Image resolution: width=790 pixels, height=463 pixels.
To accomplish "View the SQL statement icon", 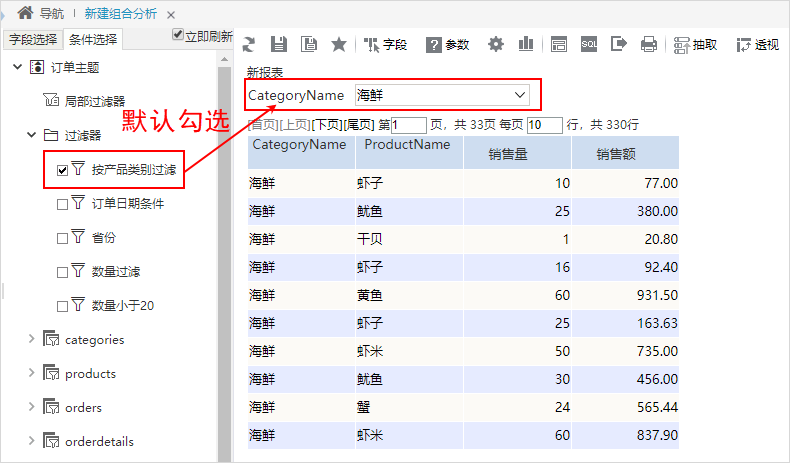I will click(588, 44).
